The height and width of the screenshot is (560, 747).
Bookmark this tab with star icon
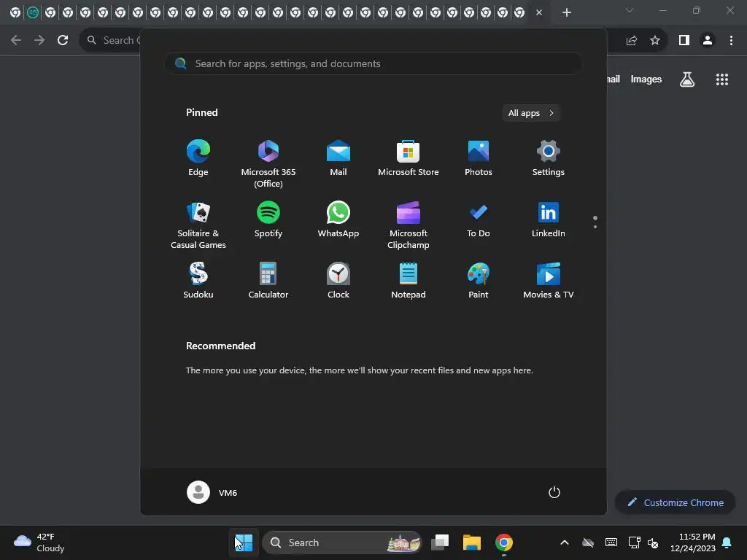point(655,41)
